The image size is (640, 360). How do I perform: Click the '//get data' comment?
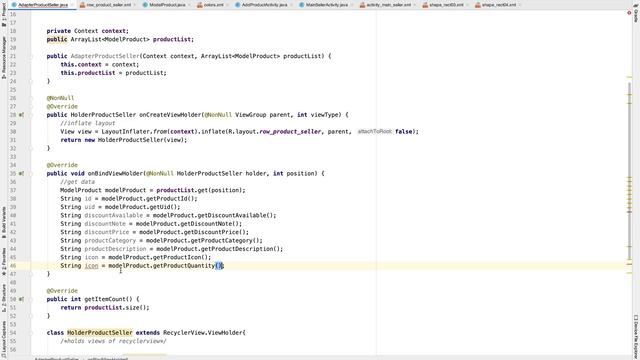pyautogui.click(x=78, y=182)
